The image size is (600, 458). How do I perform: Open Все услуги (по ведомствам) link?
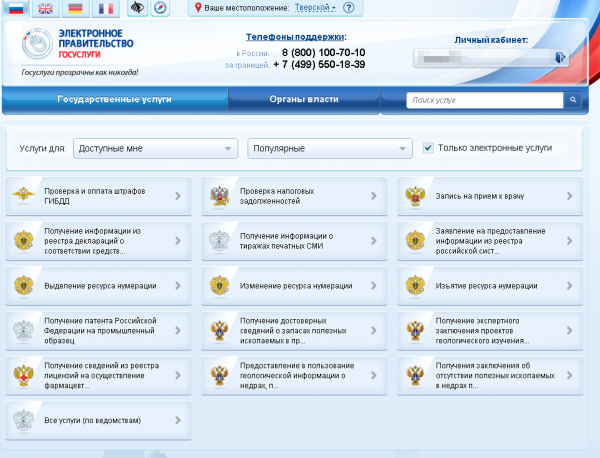click(98, 420)
